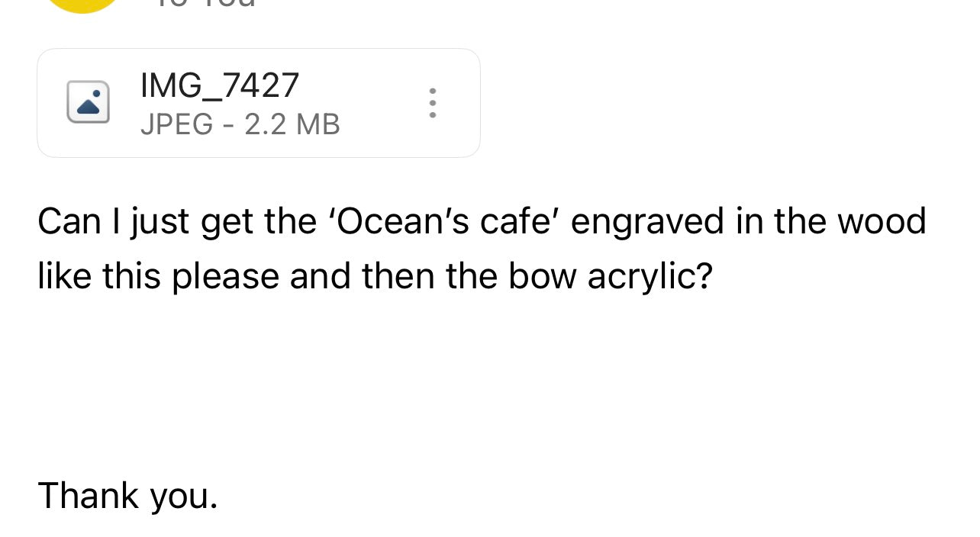Screen dimensions: 980x537
Task: Click the word 'Thank' in the sign-off
Action: click(88, 496)
